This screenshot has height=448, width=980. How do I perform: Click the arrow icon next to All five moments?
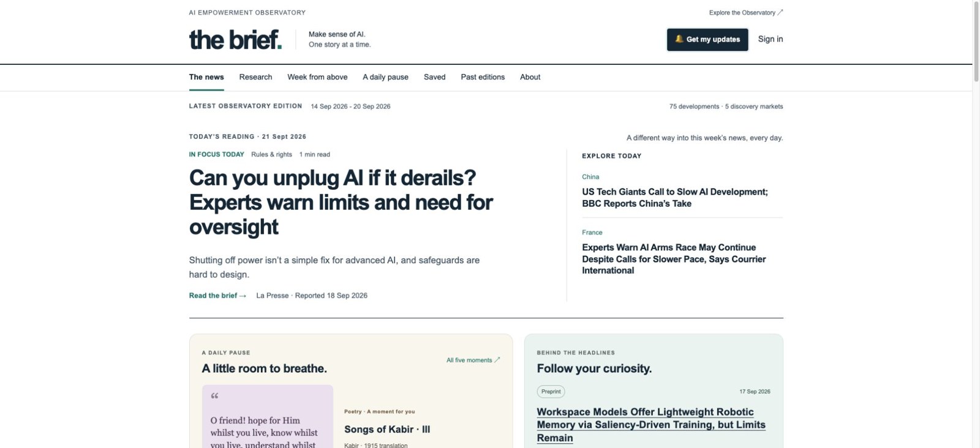(x=497, y=360)
